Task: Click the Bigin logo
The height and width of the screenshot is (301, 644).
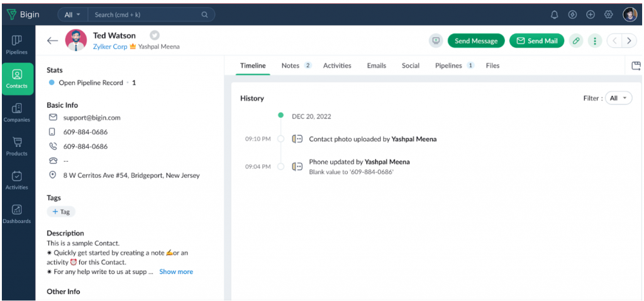Action: [x=23, y=15]
